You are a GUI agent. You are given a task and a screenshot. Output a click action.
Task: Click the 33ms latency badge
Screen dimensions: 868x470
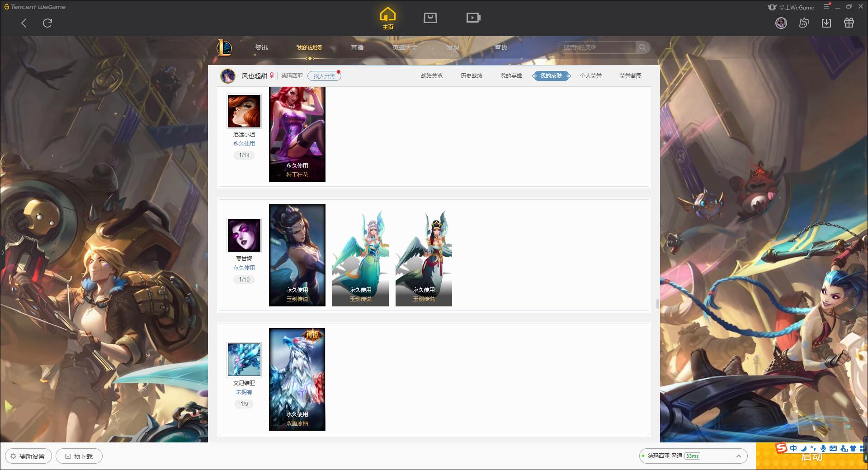tap(692, 456)
